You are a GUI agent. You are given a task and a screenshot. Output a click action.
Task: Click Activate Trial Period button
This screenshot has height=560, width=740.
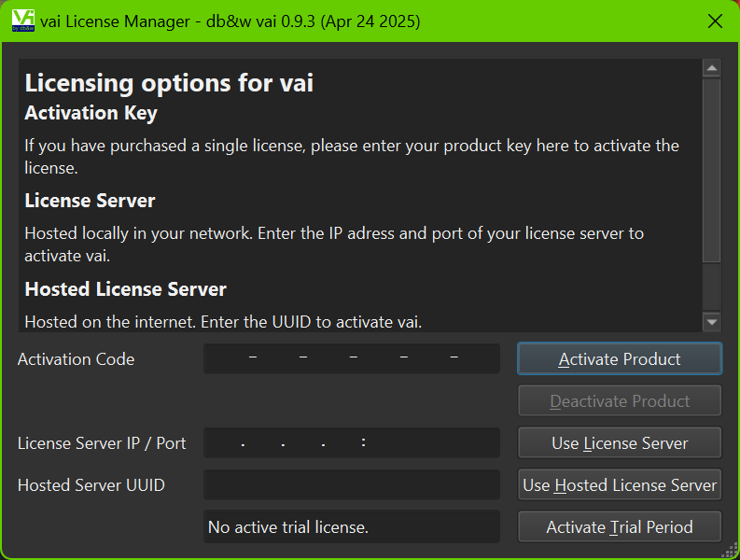(620, 526)
